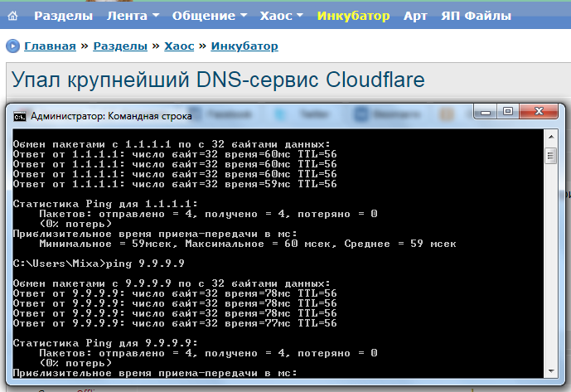The image size is (571, 392).
Task: Open ЯП Файлы in the top menu
Action: 476,16
